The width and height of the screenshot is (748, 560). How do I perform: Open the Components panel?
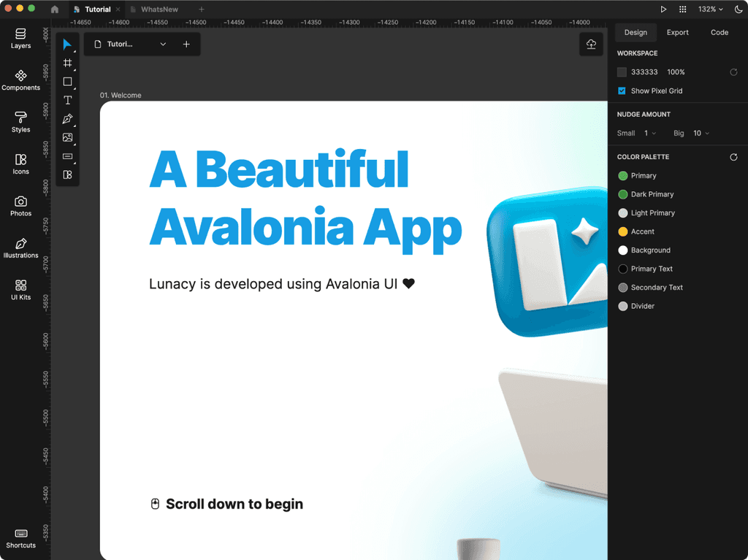tap(20, 79)
